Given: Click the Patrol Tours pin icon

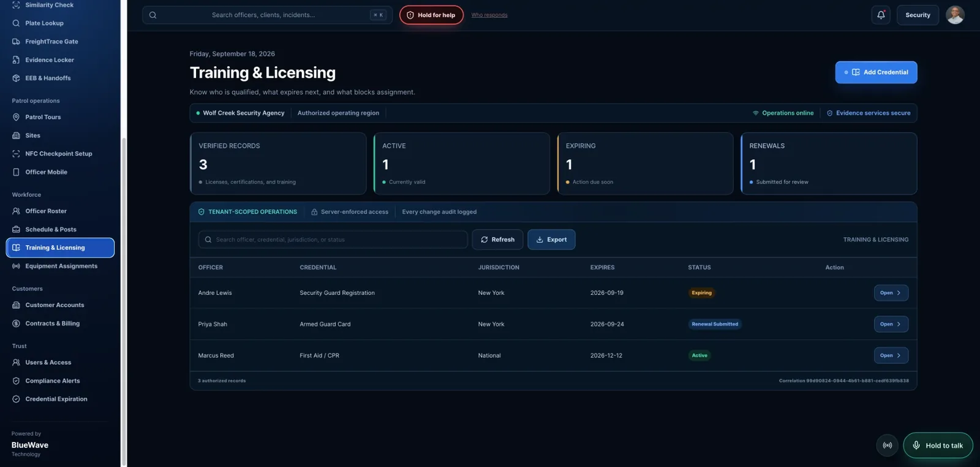Looking at the screenshot, I should [16, 117].
